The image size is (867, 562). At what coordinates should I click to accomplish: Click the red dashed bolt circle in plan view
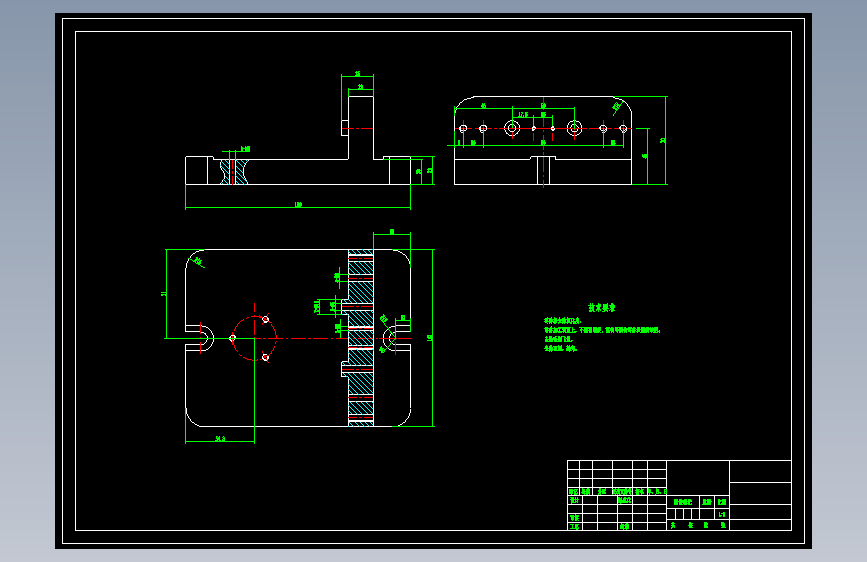click(x=254, y=338)
